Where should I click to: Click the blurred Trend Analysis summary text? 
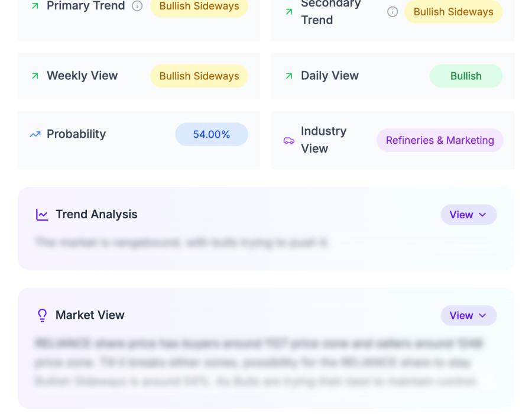[x=182, y=242]
